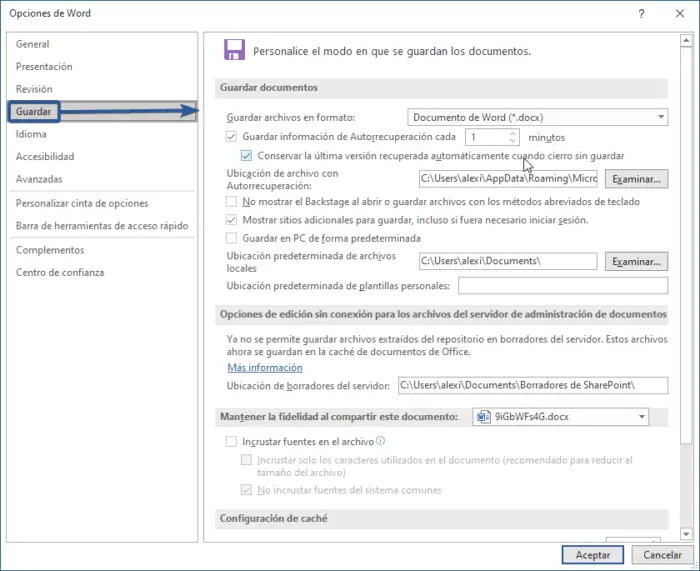The image size is (700, 571).
Task: Click the Opciones de edición sin conexión header
Action: pyautogui.click(x=441, y=314)
